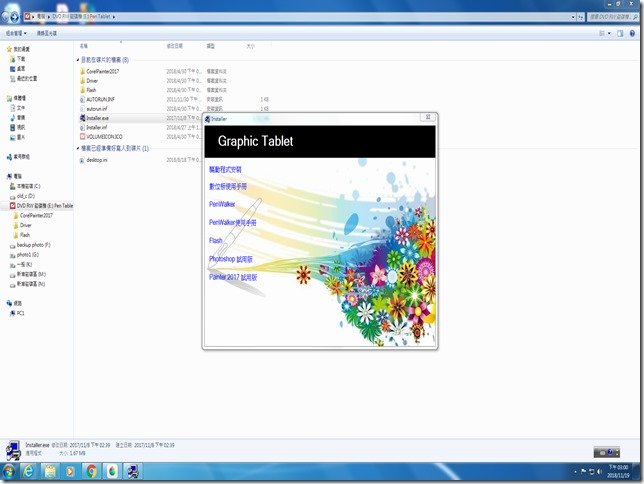Image resolution: width=644 pixels, height=484 pixels.
Task: Open the Painter 2017 trial link
Action: click(x=239, y=277)
